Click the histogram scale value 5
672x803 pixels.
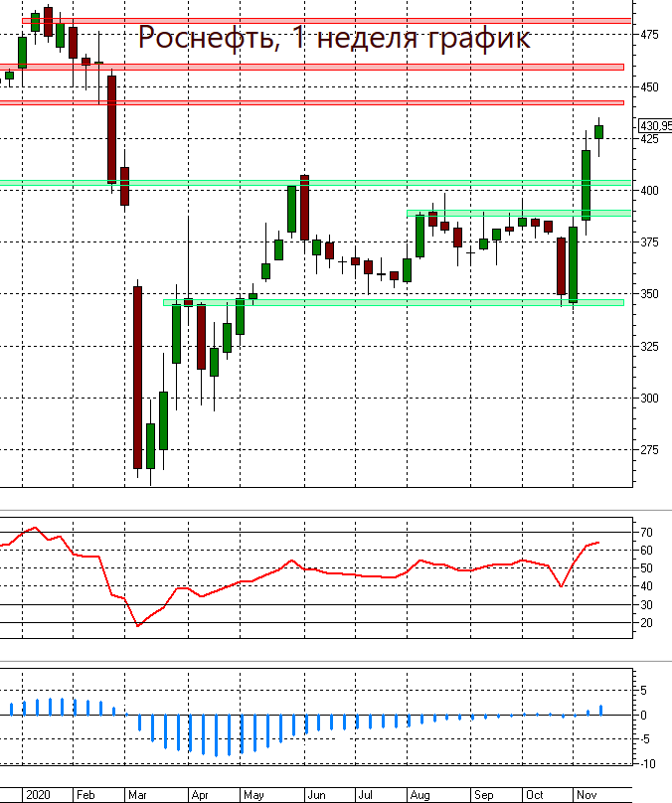click(x=643, y=691)
